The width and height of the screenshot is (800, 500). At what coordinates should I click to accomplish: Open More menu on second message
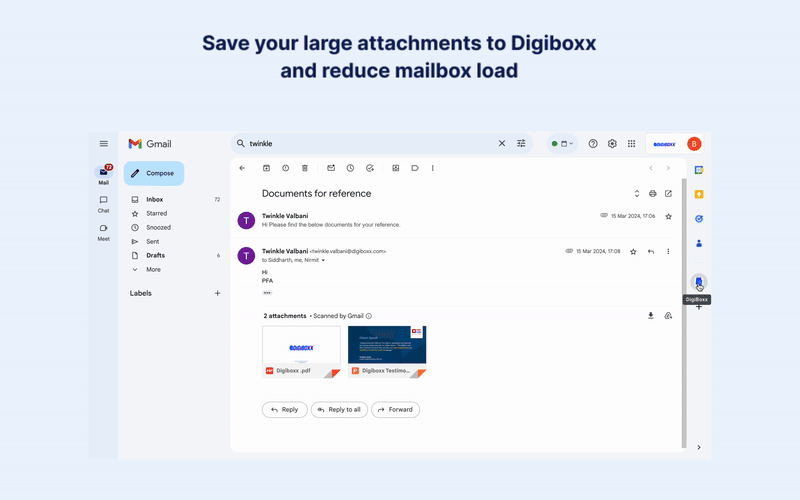pos(668,252)
